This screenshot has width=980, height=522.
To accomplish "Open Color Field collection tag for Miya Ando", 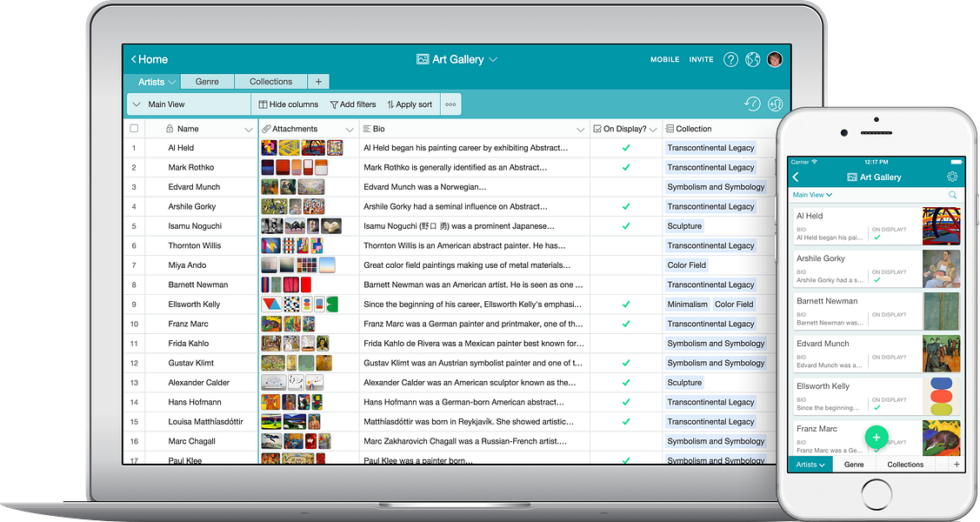I will coord(686,265).
